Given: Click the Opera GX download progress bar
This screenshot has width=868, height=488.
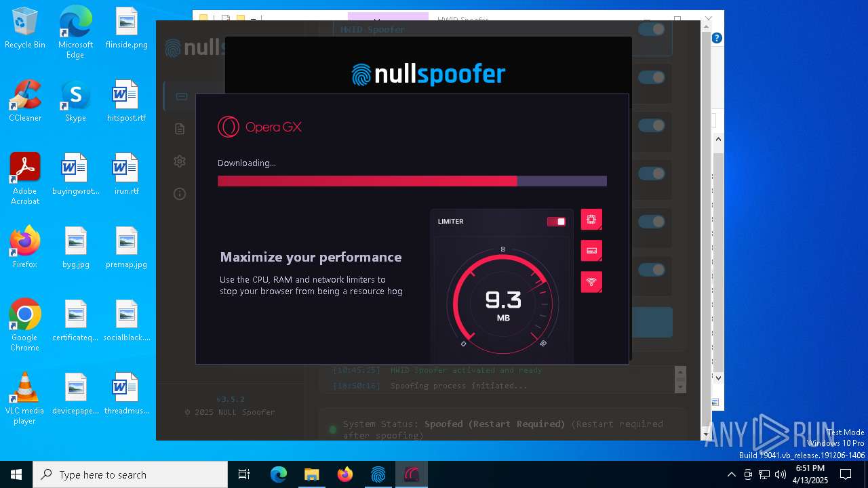Looking at the screenshot, I should 412,181.
